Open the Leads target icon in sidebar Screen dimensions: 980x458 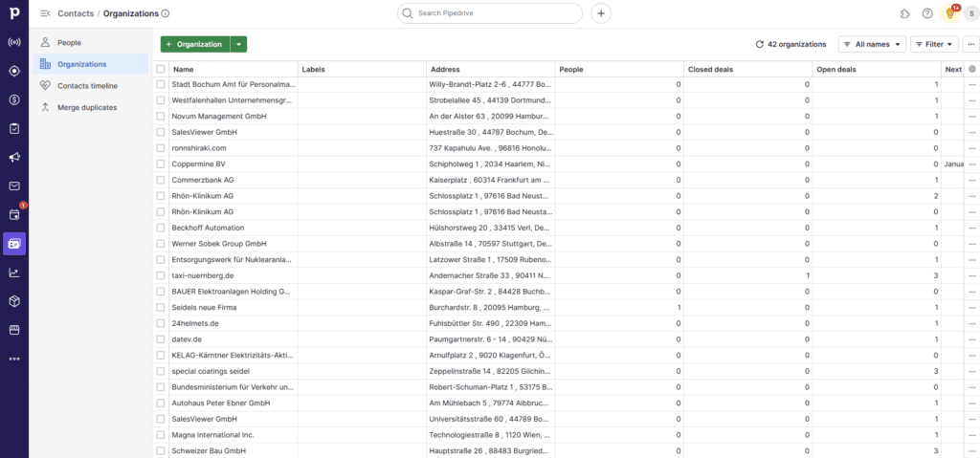[13, 71]
